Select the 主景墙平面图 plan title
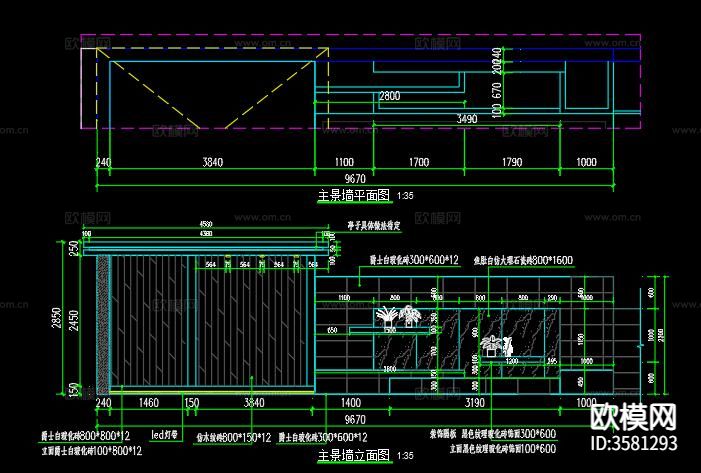701x473 pixels. pos(354,195)
